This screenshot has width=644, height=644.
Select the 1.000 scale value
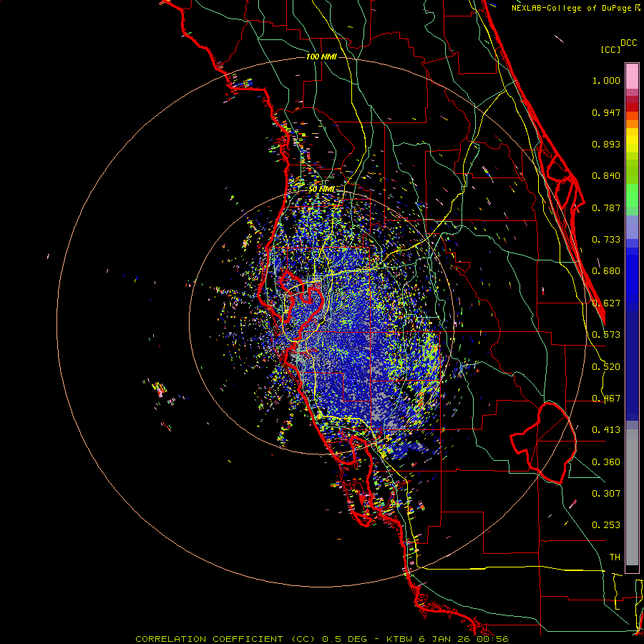point(606,80)
